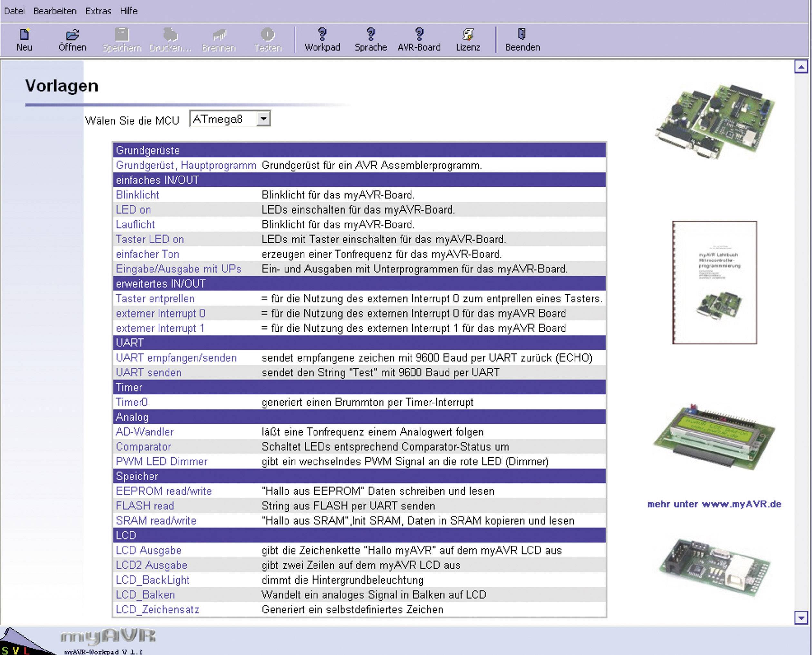Open the SRAM read/write template

click(x=156, y=521)
